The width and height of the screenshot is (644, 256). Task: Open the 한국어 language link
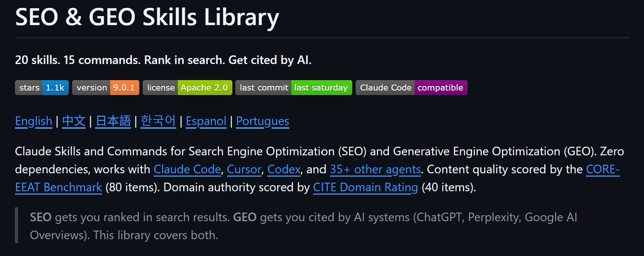(158, 121)
